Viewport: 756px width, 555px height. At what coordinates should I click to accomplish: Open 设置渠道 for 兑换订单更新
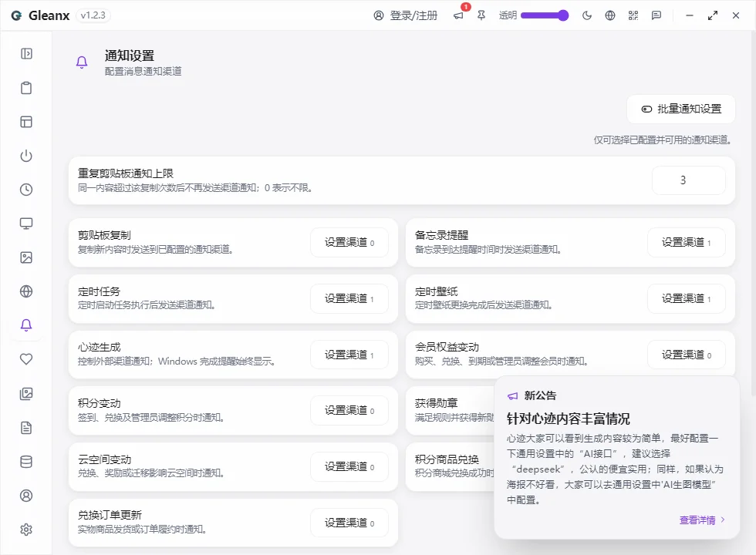349,523
